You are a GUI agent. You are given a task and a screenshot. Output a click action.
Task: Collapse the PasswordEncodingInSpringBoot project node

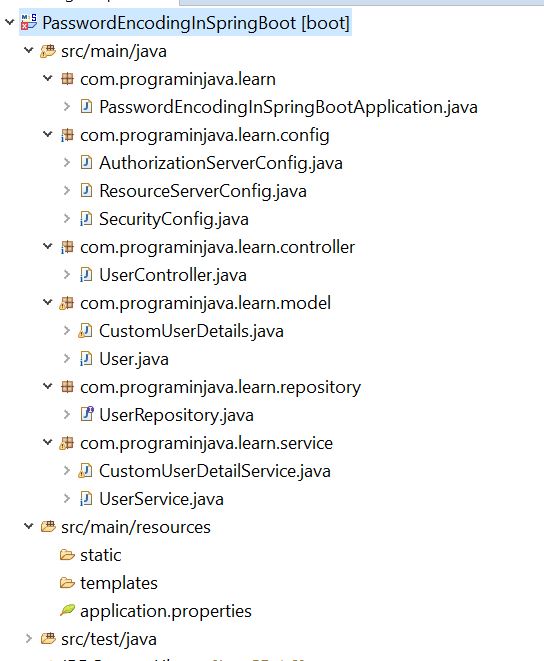tap(9, 21)
